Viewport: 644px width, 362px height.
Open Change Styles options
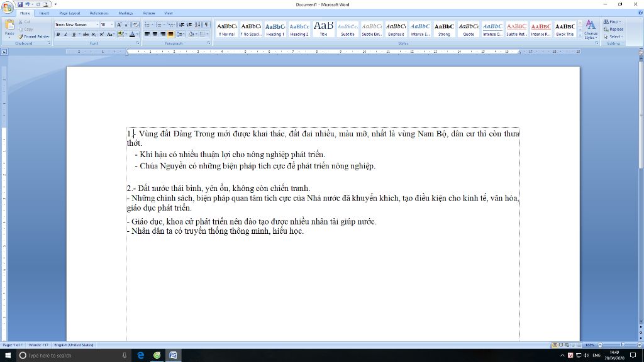pos(591,30)
